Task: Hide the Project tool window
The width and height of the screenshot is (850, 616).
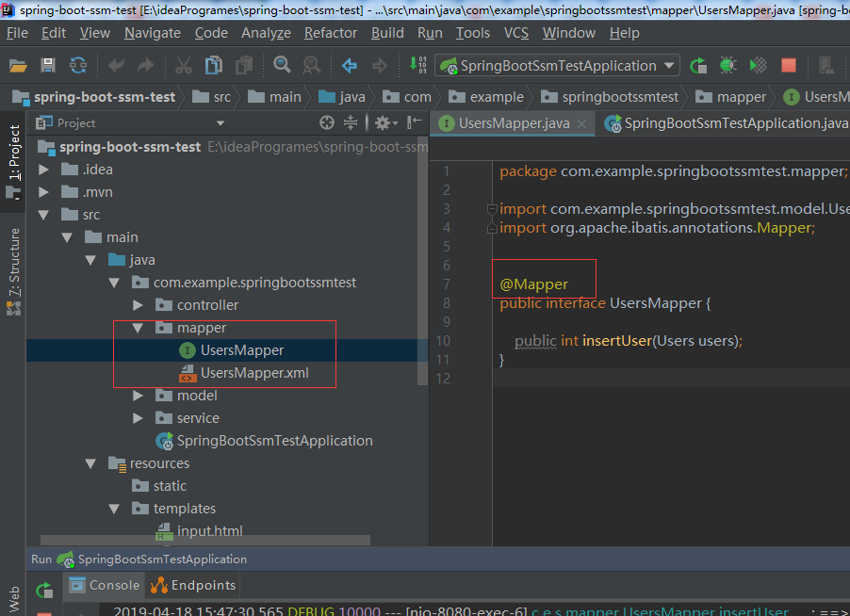Action: coord(414,122)
